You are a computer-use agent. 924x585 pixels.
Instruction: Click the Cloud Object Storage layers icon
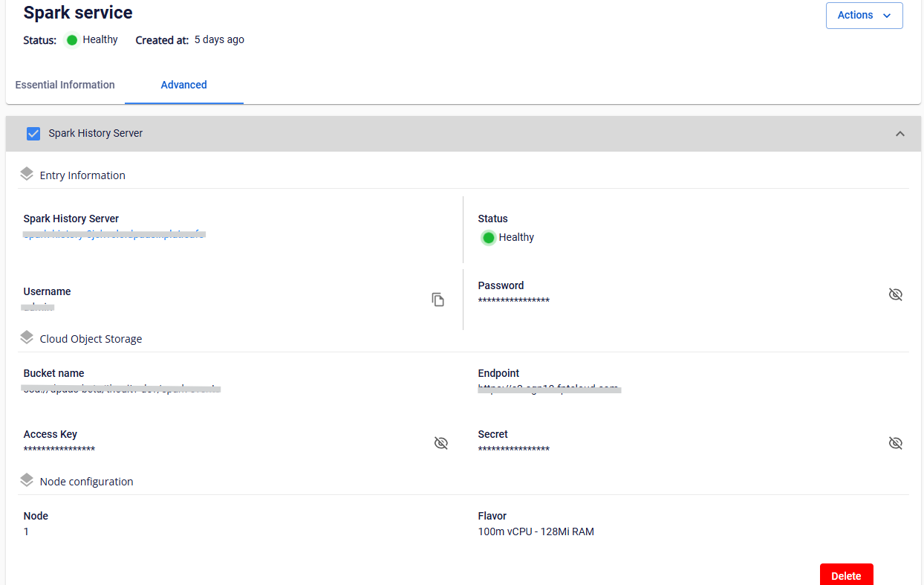pyautogui.click(x=27, y=337)
